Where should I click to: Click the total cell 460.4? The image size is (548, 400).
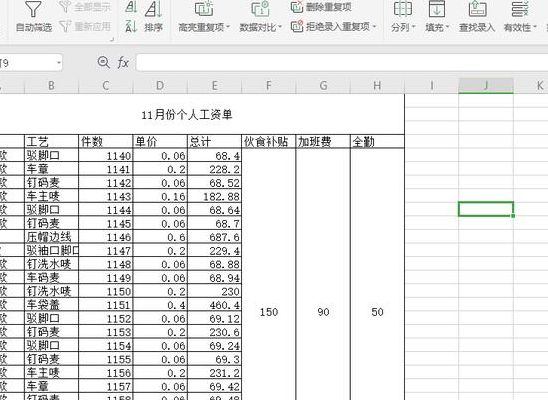coord(215,305)
